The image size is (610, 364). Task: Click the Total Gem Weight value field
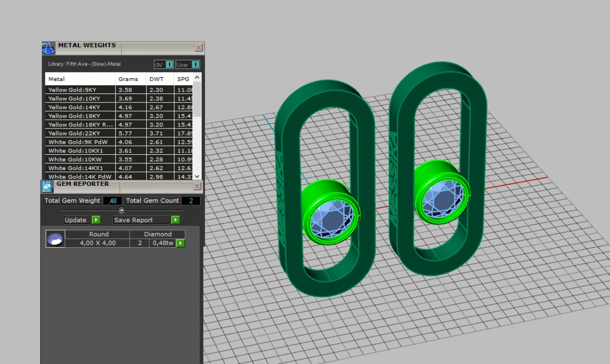pos(112,201)
